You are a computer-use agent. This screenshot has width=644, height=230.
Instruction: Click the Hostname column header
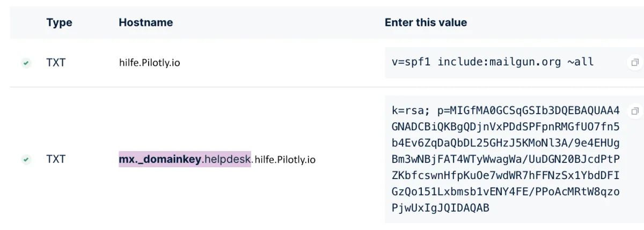[145, 23]
